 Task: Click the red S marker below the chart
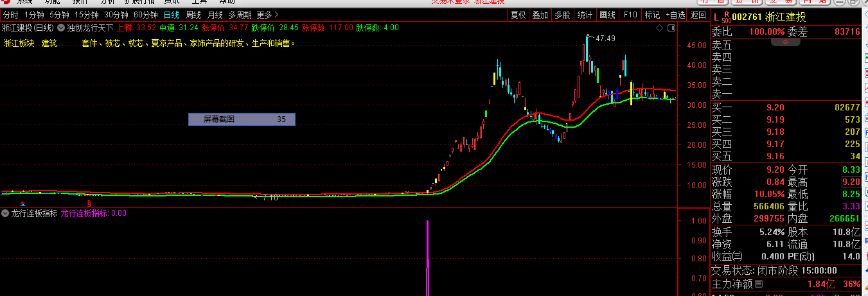coord(89,203)
